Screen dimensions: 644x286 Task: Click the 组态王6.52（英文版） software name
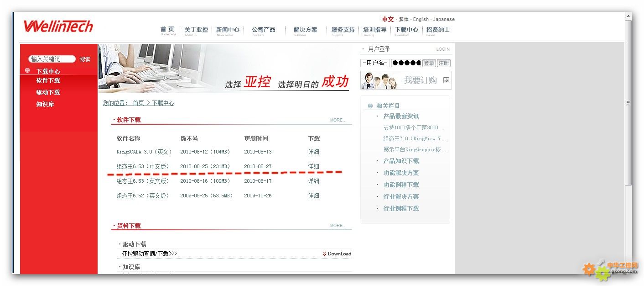coord(143,196)
